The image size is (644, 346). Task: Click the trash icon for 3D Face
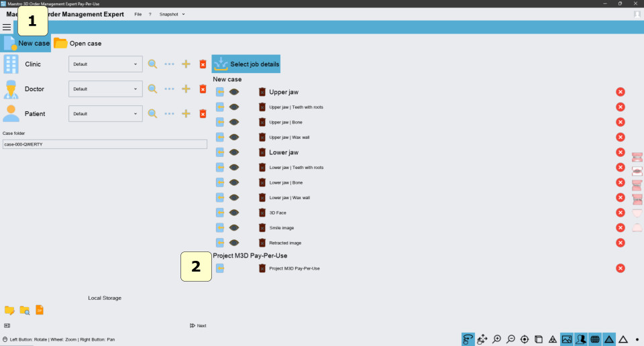(x=262, y=213)
